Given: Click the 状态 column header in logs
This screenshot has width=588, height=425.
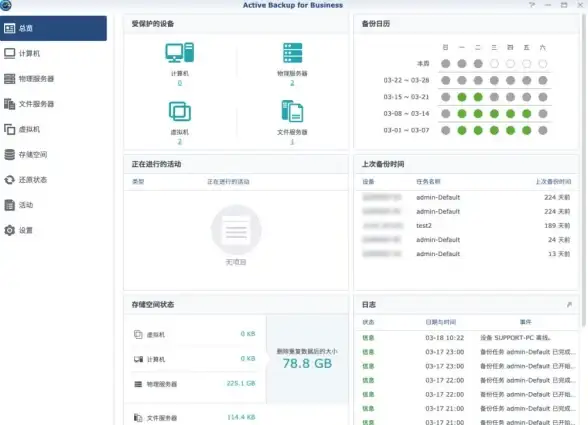Looking at the screenshot, I should (368, 322).
